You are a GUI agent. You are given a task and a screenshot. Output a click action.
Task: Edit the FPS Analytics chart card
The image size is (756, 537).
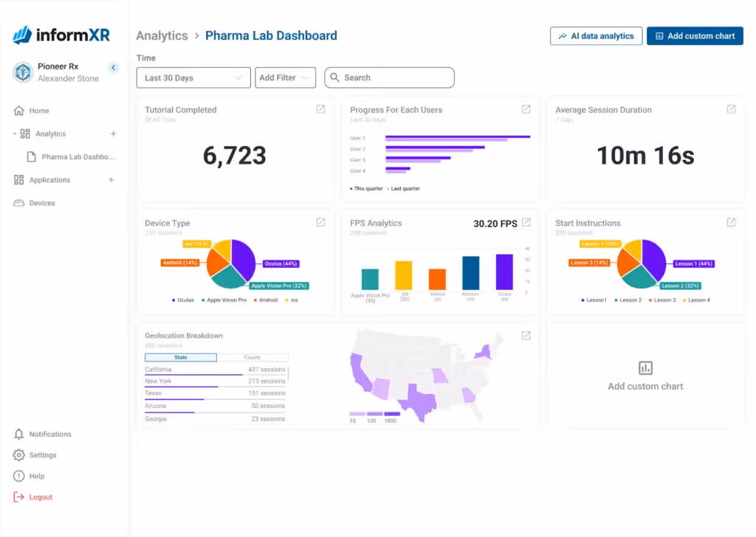526,223
